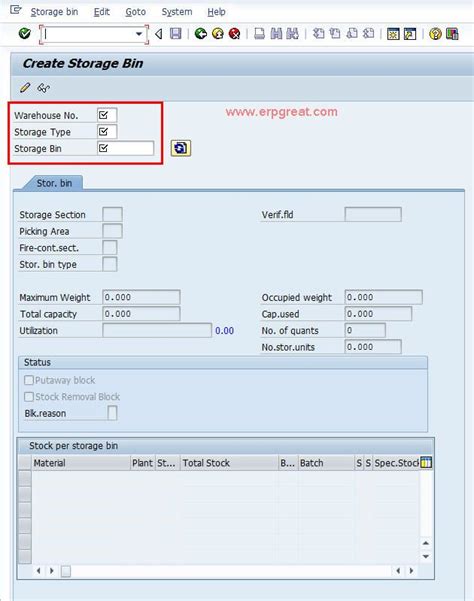
Task: Click the Picking Area field
Action: (112, 231)
